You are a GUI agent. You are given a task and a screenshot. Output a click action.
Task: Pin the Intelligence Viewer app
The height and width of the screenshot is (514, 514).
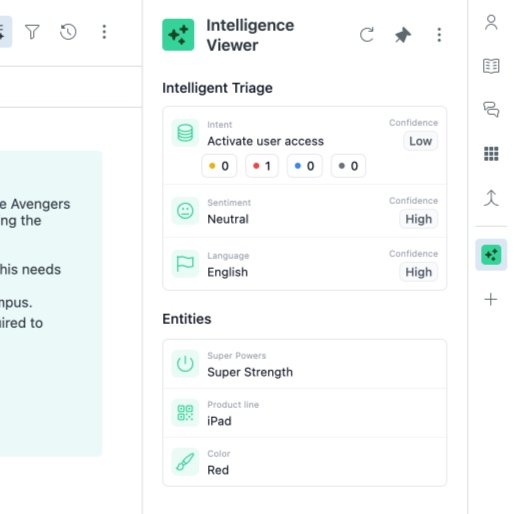coord(403,35)
